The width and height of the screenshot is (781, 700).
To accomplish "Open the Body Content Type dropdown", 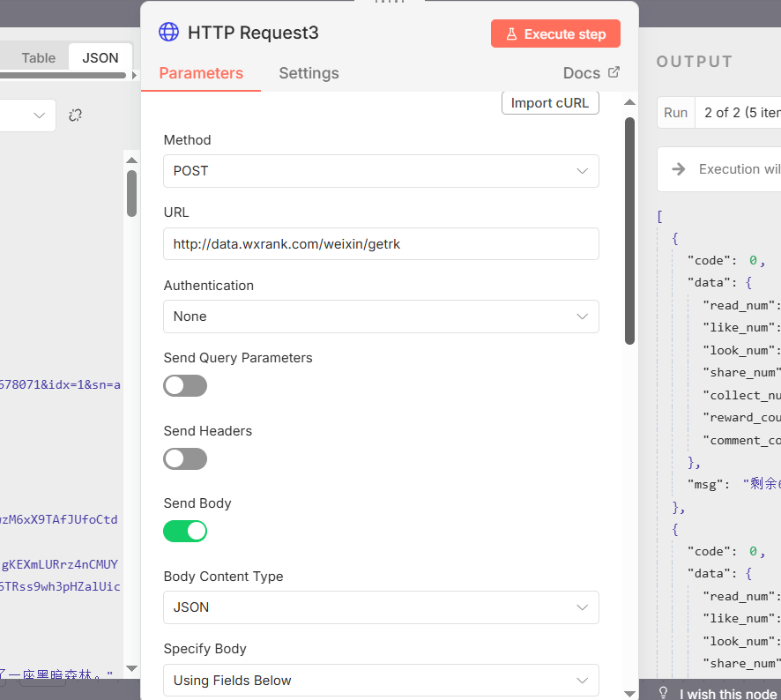I will (381, 607).
